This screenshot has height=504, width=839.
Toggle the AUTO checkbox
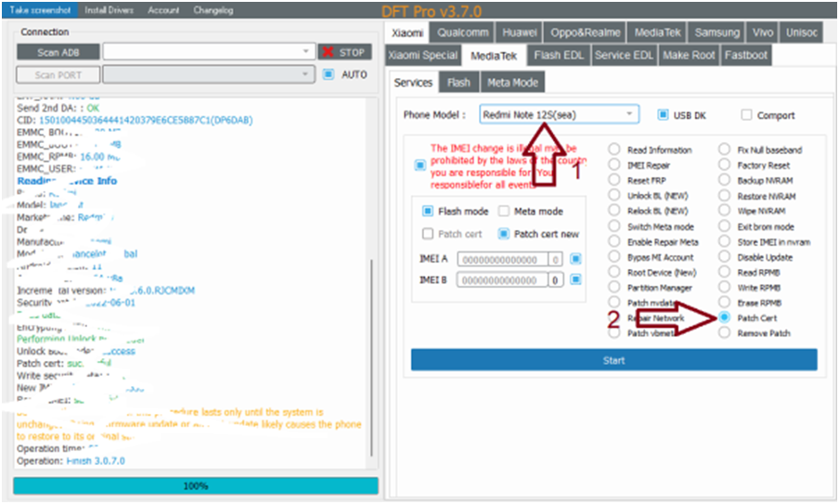click(x=329, y=74)
